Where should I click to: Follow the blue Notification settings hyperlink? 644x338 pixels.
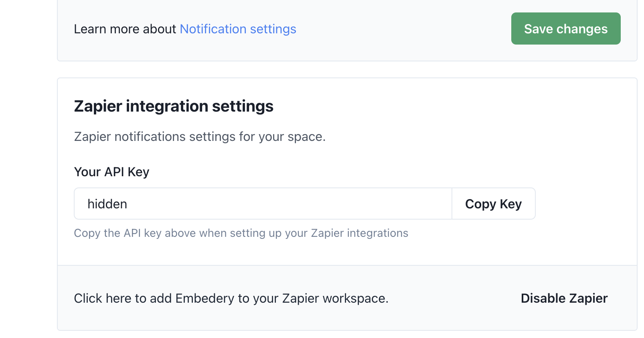tap(238, 29)
